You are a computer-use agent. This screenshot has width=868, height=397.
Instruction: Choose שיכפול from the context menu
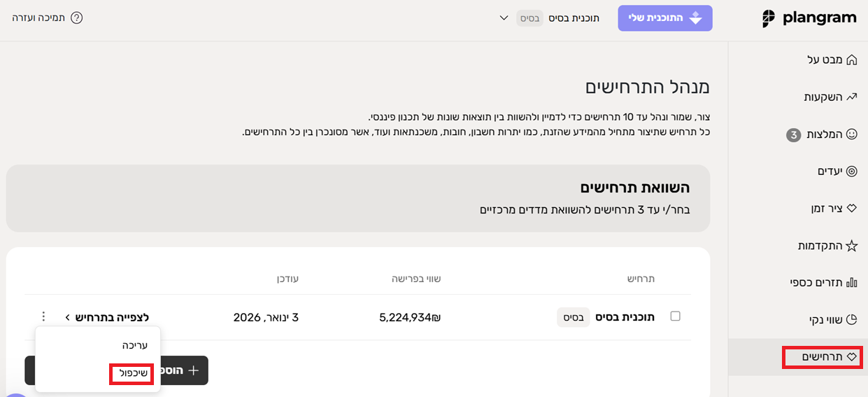click(131, 373)
